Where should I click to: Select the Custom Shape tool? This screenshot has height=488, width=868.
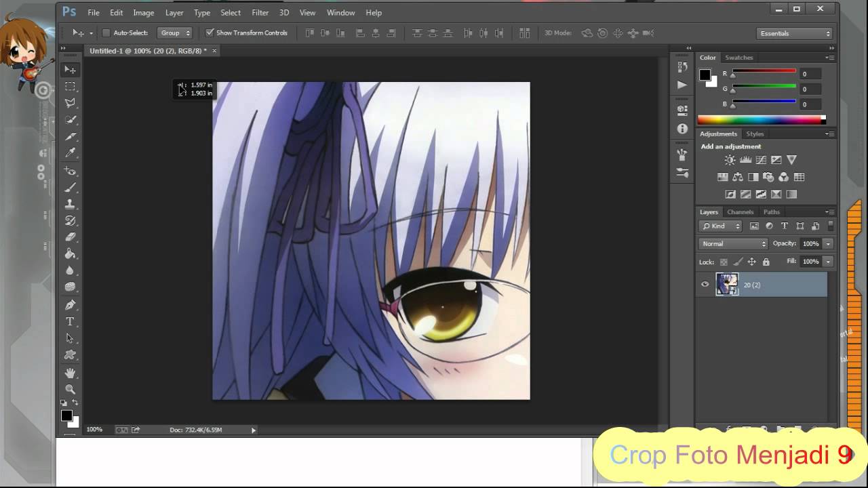coord(70,355)
